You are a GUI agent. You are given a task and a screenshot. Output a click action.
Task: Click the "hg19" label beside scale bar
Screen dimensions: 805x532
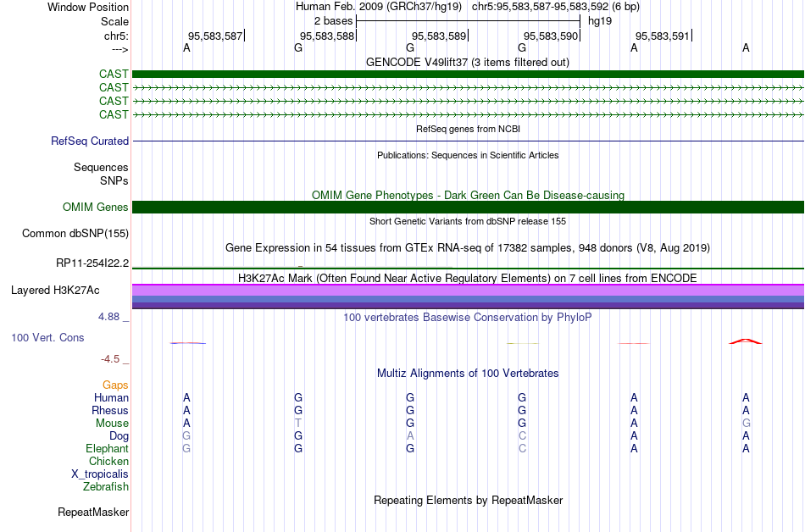click(600, 21)
